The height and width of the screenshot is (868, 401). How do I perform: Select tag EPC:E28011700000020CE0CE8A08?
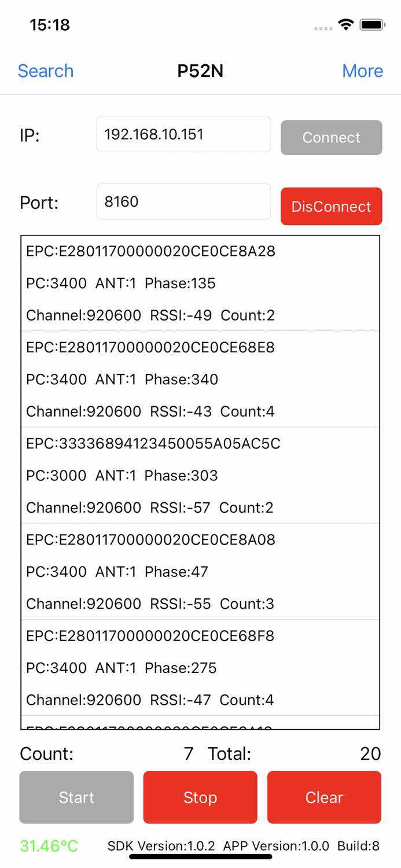(x=200, y=571)
